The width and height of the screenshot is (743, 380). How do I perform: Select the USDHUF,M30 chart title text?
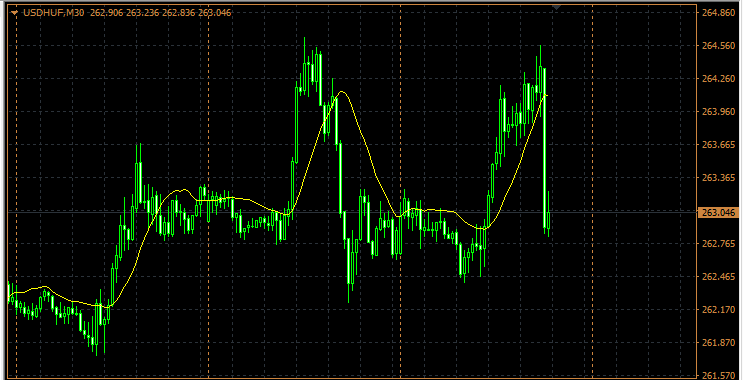tap(54, 13)
